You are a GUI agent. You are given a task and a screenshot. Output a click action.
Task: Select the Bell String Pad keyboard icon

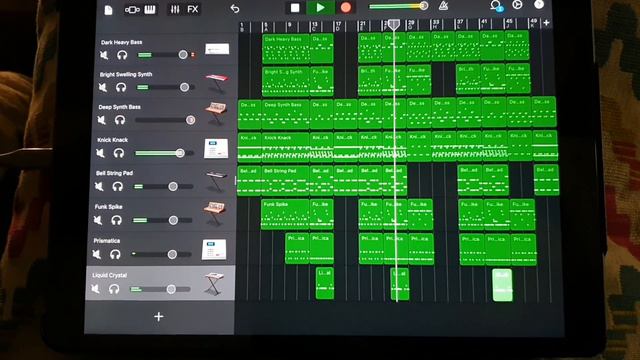coord(216,181)
